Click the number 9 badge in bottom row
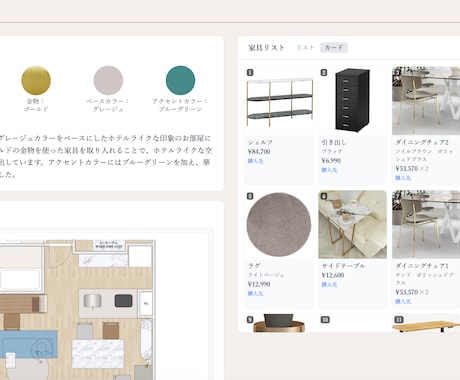This screenshot has height=380, width=460. coord(250,320)
